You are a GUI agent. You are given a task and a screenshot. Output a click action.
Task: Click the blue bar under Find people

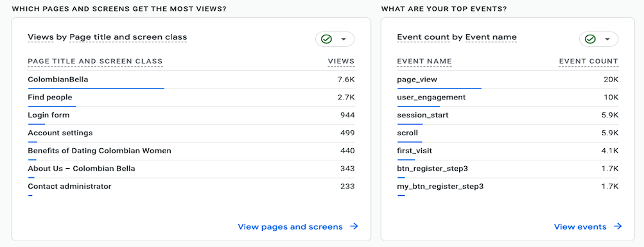tap(52, 106)
